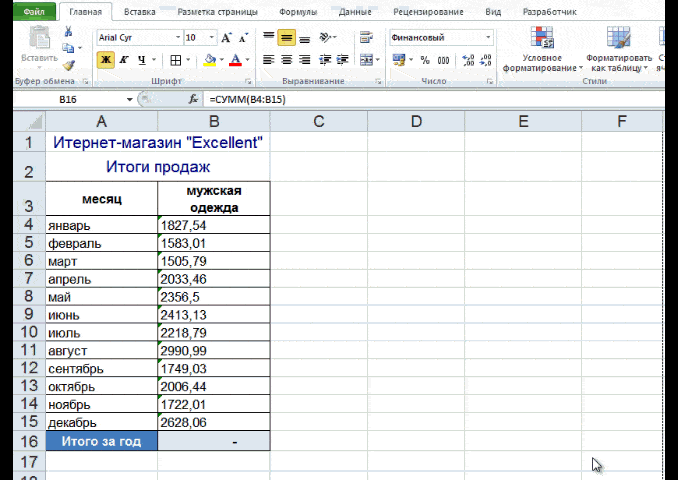Click the decrease indent icon
Viewport: 678px width, 480px height.
pyautogui.click(x=325, y=60)
